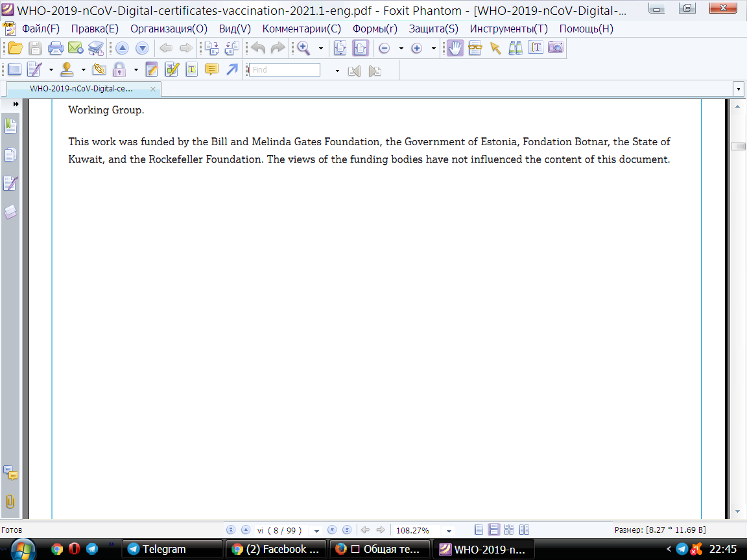This screenshot has width=747, height=560.
Task: Expand dropdown next to zoom in plus button
Action: tap(434, 48)
